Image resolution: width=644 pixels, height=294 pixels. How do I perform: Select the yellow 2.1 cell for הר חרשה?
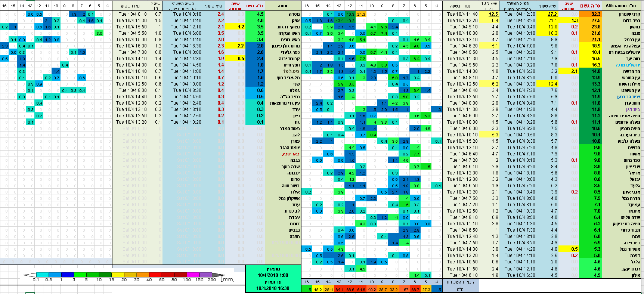(574, 71)
